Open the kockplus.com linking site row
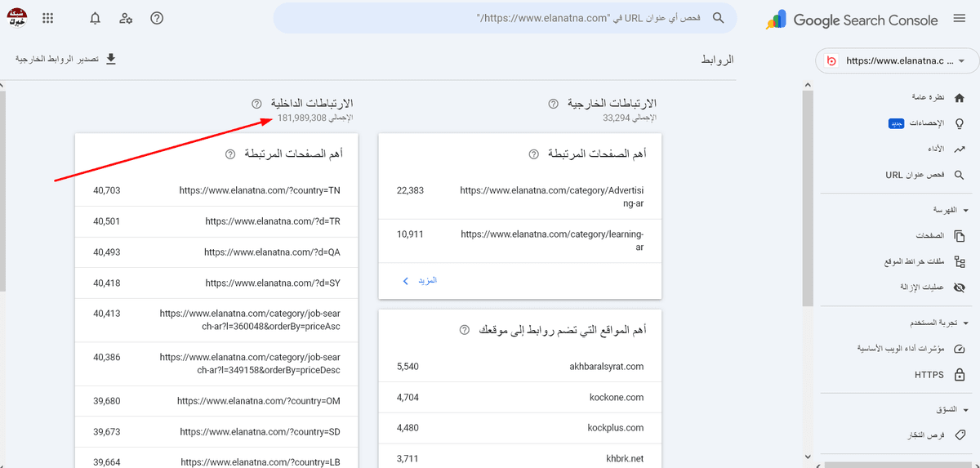This screenshot has width=980, height=468. (x=520, y=427)
